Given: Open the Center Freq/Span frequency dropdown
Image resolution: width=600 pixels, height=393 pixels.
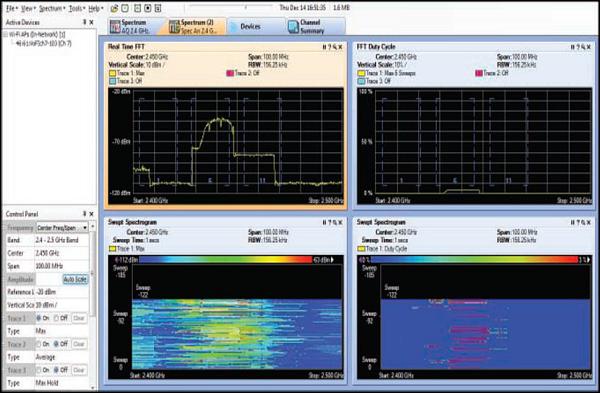Looking at the screenshot, I should [62, 228].
